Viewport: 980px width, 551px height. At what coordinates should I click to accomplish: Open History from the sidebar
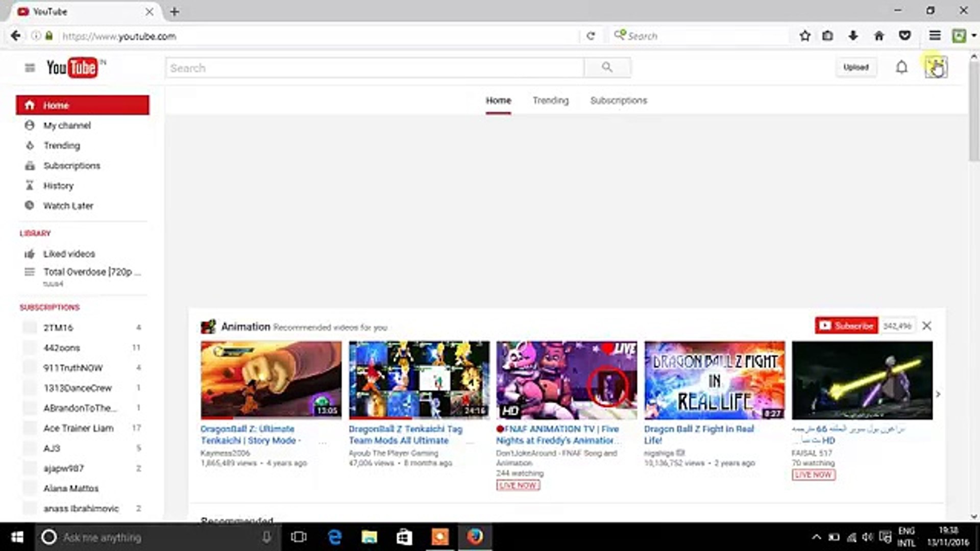(58, 186)
